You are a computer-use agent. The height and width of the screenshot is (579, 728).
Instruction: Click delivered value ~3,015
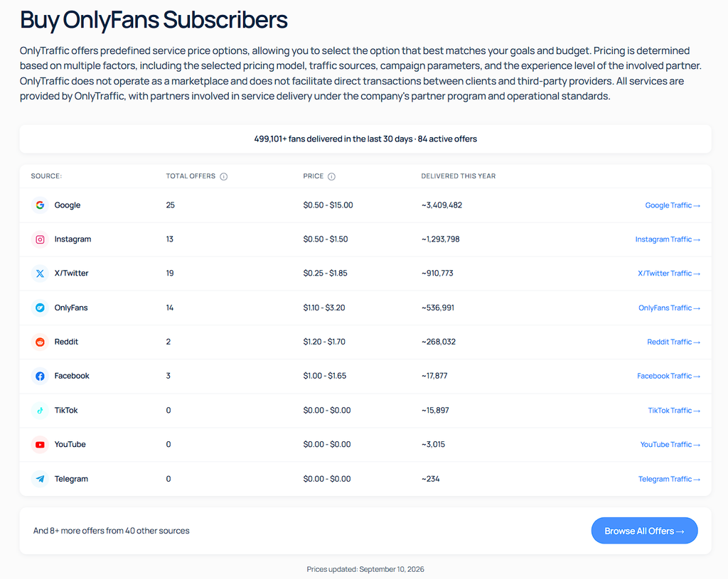pos(433,444)
